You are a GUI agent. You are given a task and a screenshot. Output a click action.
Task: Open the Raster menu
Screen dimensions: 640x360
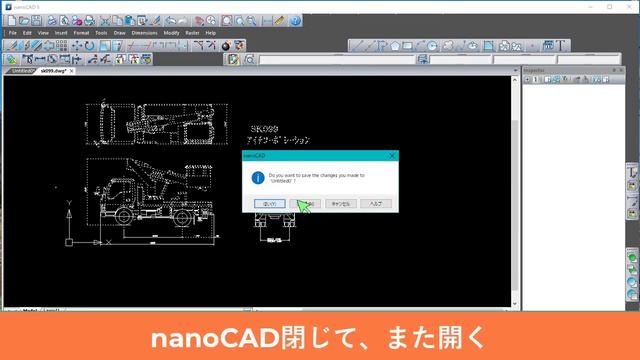coord(192,33)
